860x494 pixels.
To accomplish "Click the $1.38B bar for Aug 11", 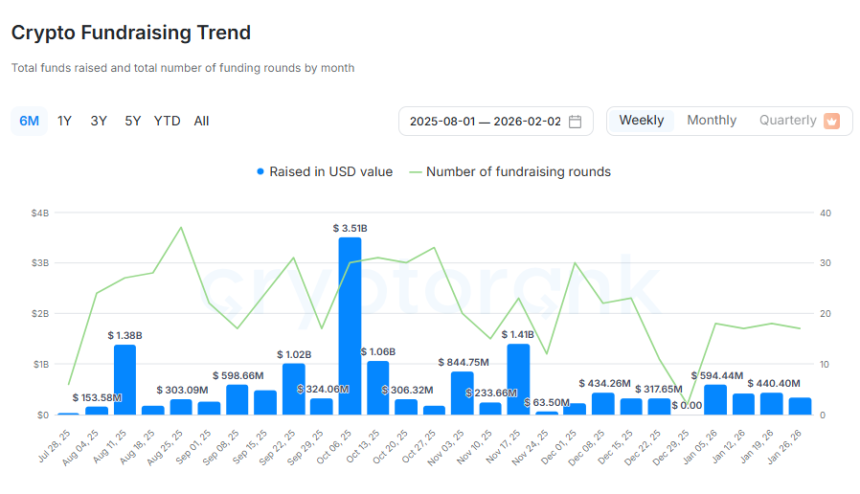I will tap(125, 379).
